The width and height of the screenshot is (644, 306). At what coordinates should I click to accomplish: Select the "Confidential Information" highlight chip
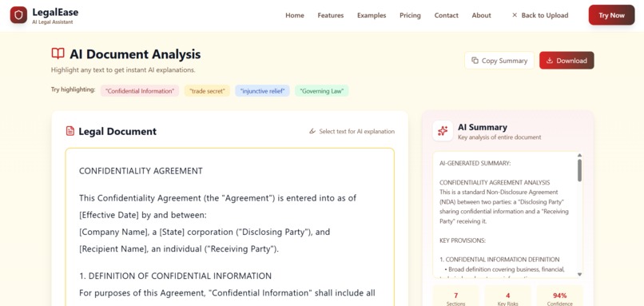[x=140, y=91]
